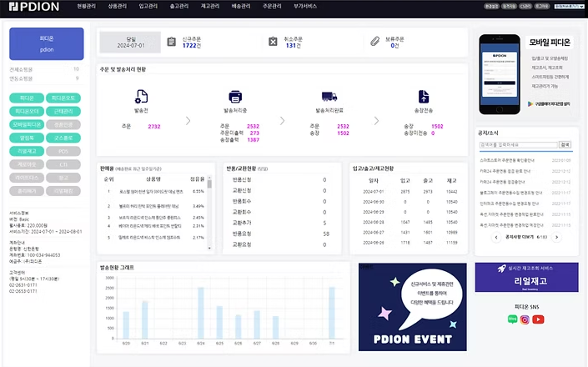Image resolution: width=588 pixels, height=367 pixels.
Task: Click the 송장전송 upload document icon
Action: coord(424,98)
